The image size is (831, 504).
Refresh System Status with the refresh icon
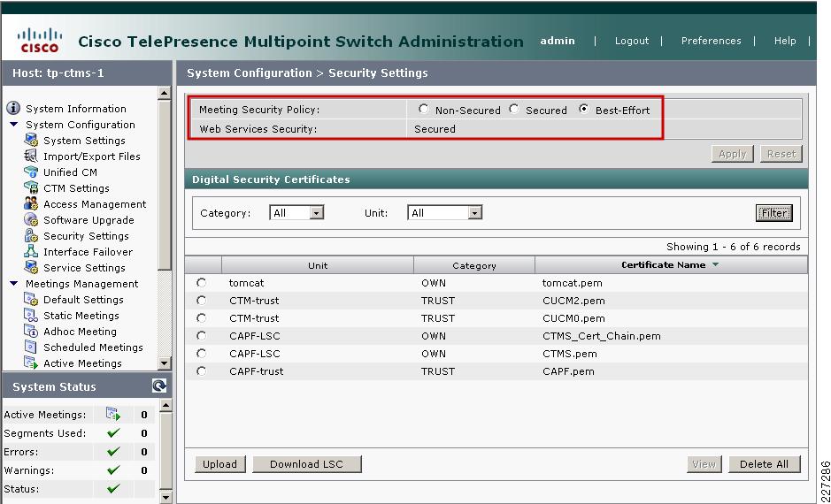click(x=159, y=386)
